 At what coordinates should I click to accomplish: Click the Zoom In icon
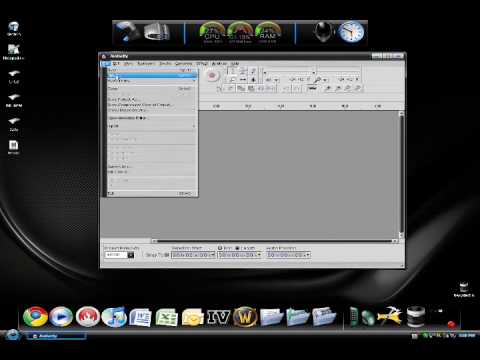pyautogui.click(x=328, y=88)
